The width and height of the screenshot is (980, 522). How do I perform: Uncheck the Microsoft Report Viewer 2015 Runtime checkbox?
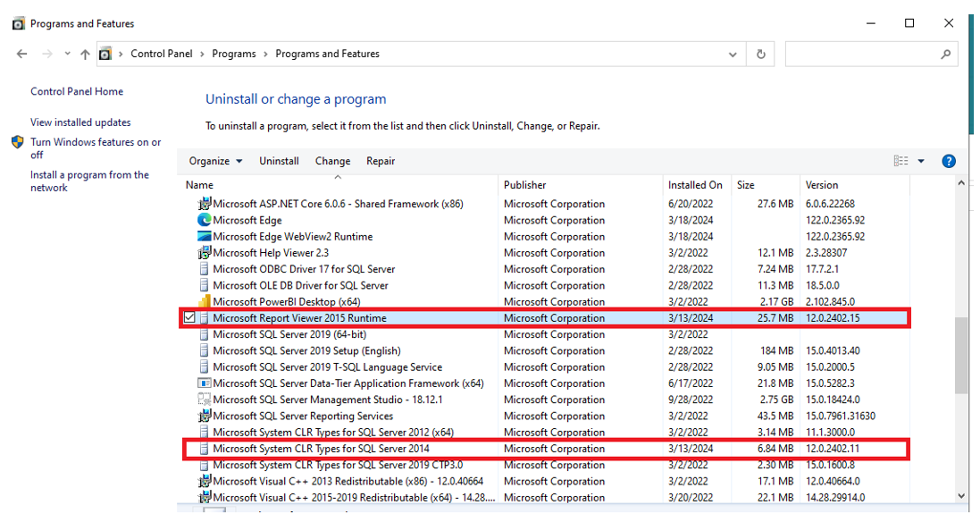click(x=189, y=317)
